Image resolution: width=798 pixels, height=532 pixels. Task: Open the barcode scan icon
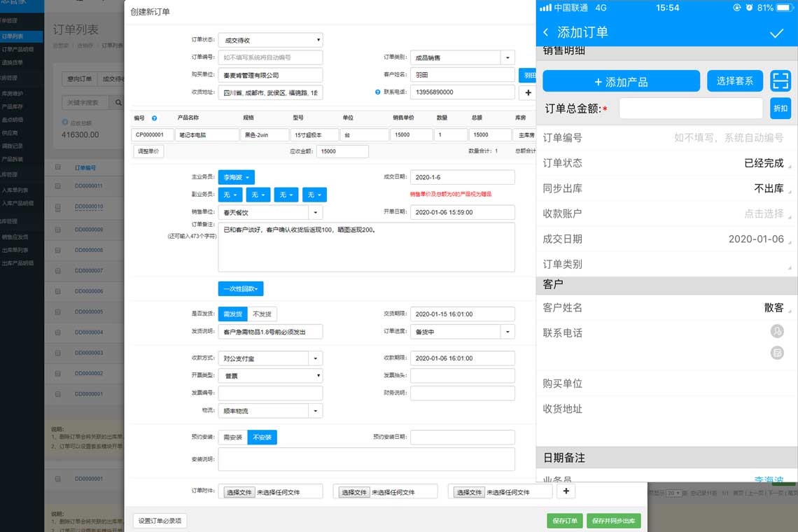pos(780,81)
